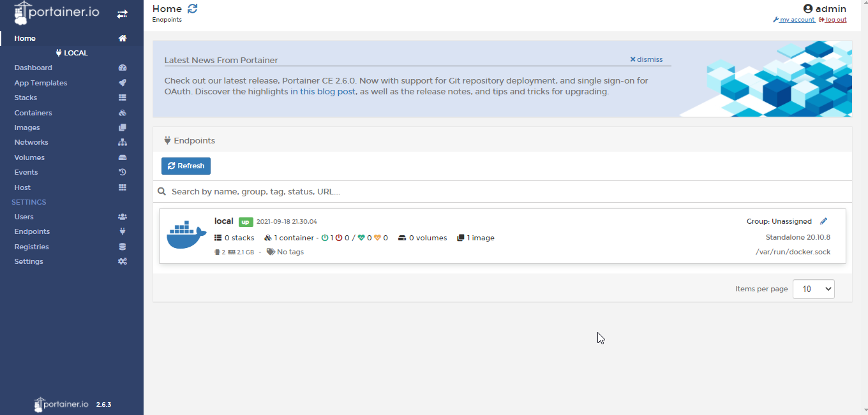Open the 'my account' link

793,20
